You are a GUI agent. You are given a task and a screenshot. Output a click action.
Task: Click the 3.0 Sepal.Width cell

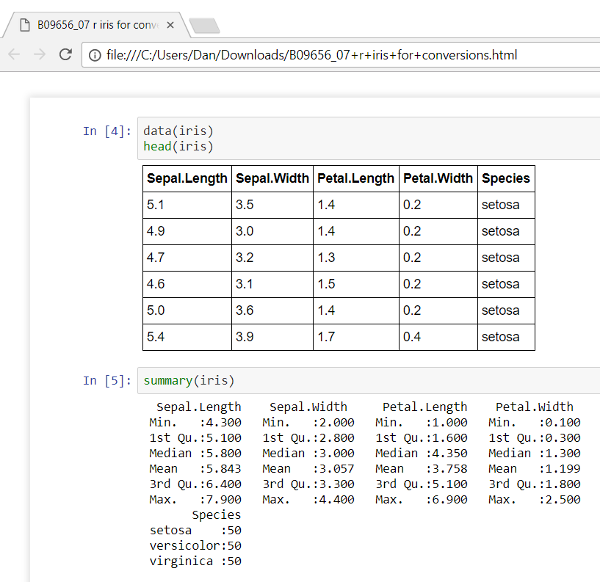click(272, 231)
